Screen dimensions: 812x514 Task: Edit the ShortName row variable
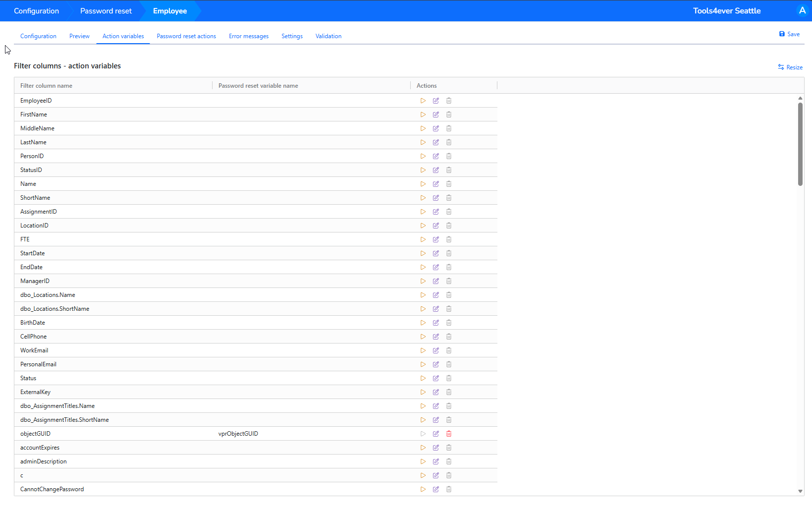[x=436, y=198]
